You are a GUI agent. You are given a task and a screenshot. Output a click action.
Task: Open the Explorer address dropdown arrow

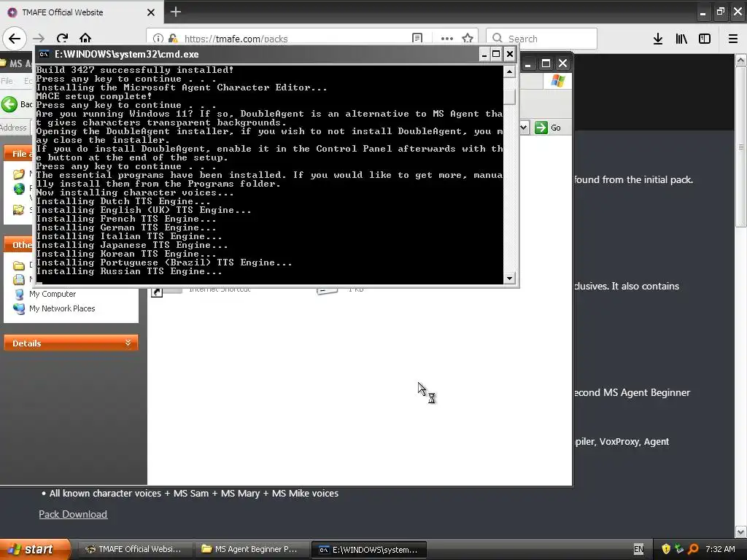pyautogui.click(x=524, y=128)
